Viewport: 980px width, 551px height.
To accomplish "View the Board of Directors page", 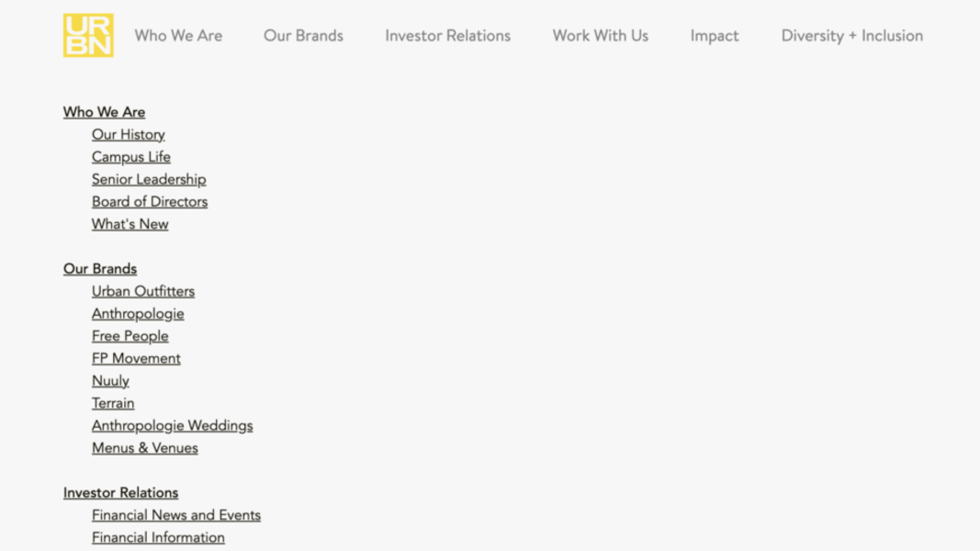I will coord(150,201).
